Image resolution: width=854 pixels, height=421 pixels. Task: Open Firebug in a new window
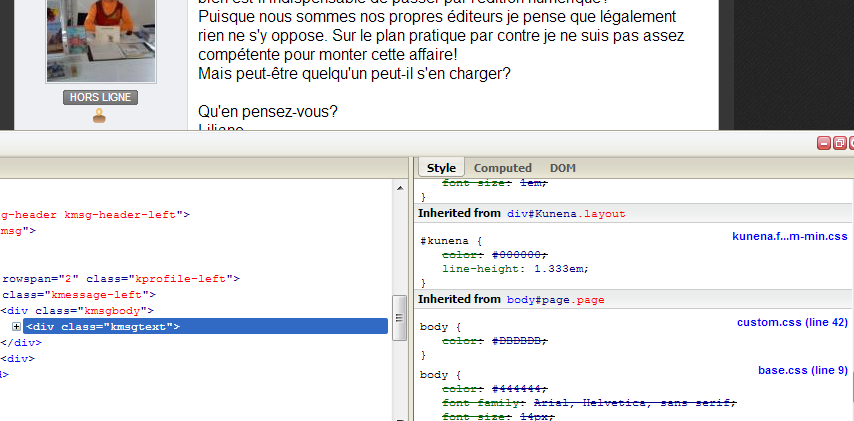[840, 144]
